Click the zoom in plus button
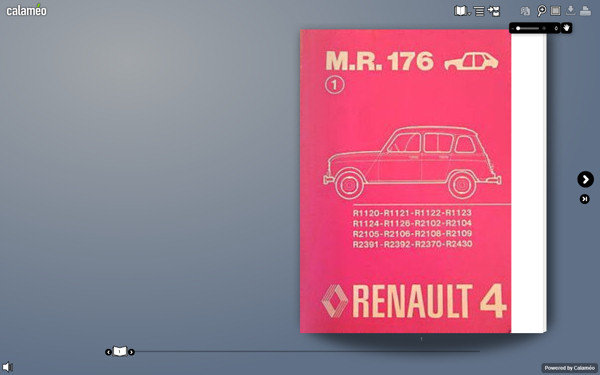This screenshot has height=375, width=600. pyautogui.click(x=544, y=28)
